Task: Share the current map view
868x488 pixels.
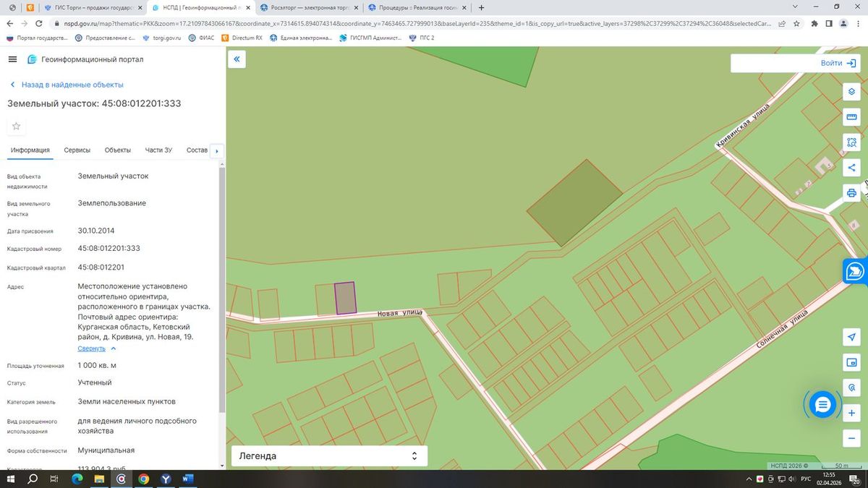Action: tap(851, 168)
